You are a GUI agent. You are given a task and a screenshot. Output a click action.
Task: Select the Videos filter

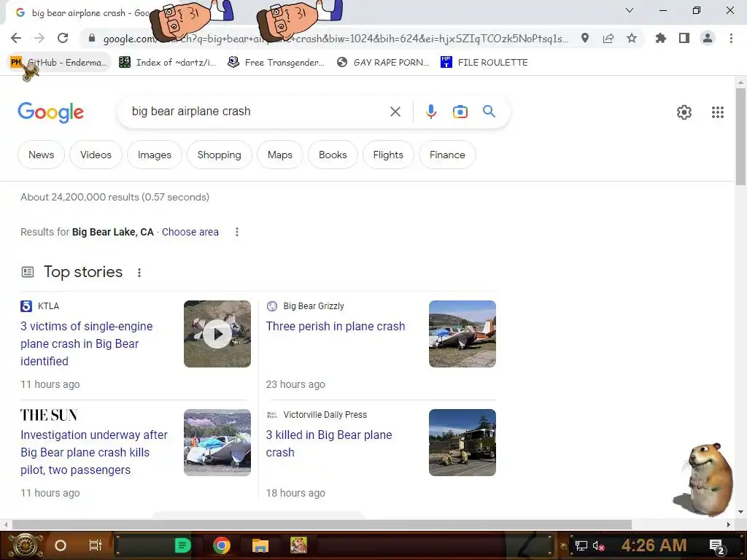pos(96,155)
